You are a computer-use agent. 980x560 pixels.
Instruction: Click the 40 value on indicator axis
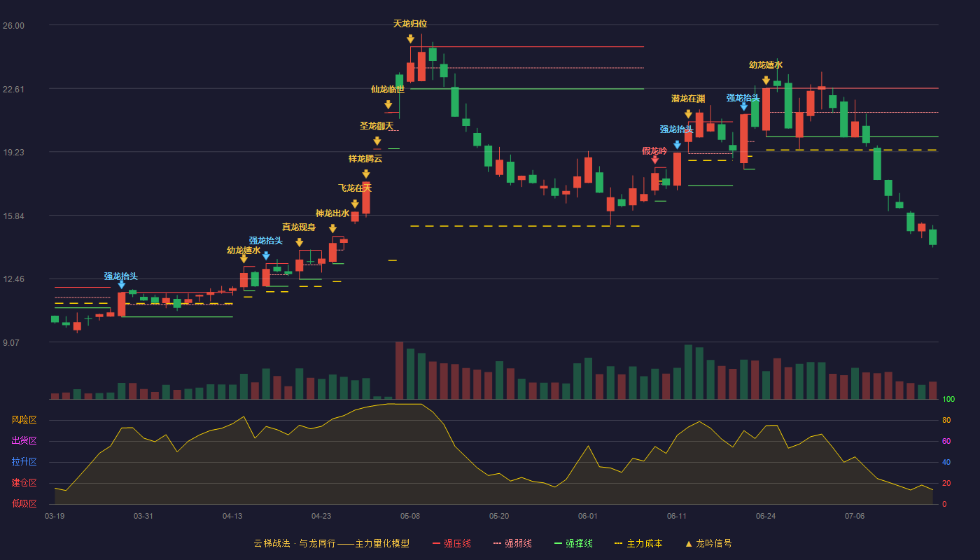[x=946, y=462]
